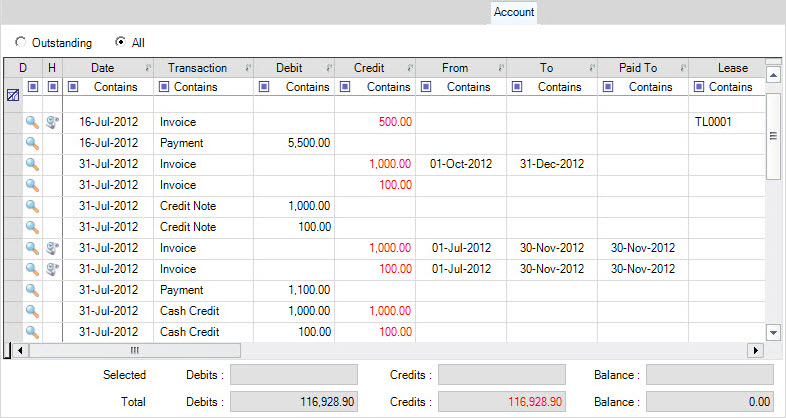Switch to the Account tab

point(514,12)
